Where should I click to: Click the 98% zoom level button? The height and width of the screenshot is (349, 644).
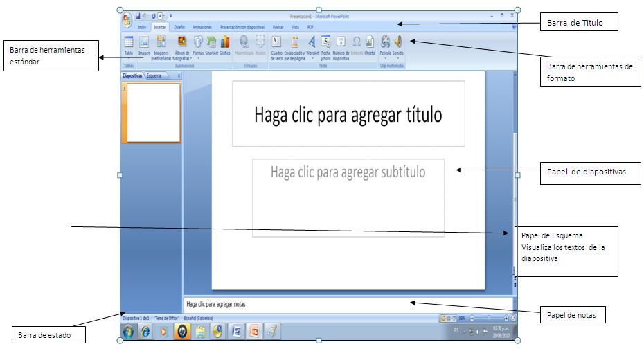click(x=462, y=319)
